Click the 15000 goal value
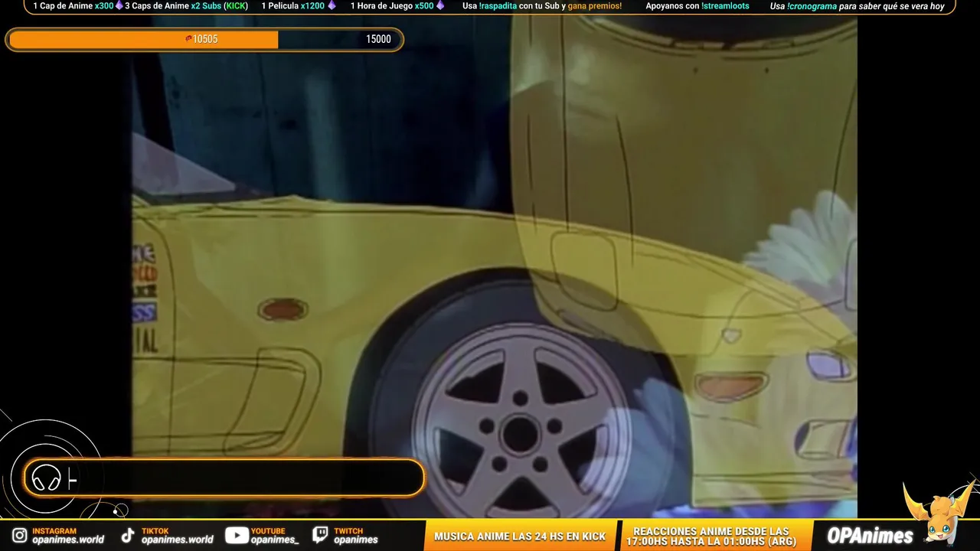 378,39
